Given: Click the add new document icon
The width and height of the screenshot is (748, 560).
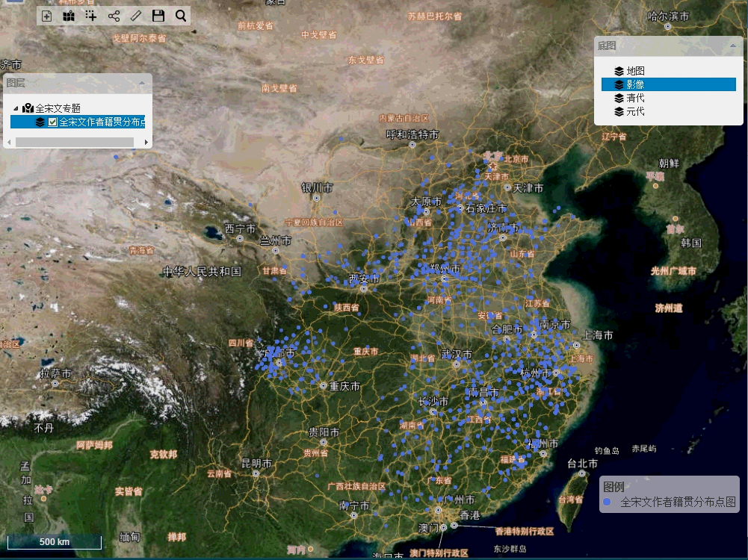Looking at the screenshot, I should (47, 16).
